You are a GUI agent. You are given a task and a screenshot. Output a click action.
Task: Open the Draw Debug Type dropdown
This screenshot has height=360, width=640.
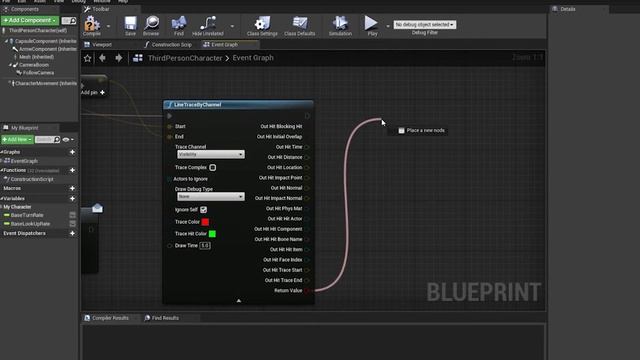coord(211,197)
